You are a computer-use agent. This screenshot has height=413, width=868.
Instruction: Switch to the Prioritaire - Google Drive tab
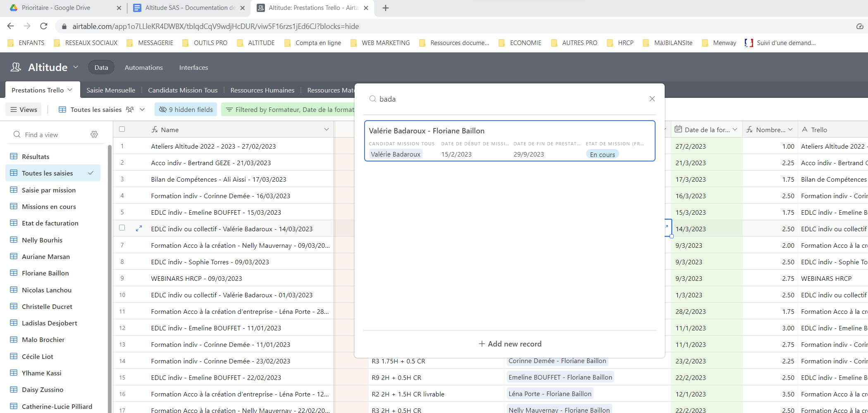point(56,8)
